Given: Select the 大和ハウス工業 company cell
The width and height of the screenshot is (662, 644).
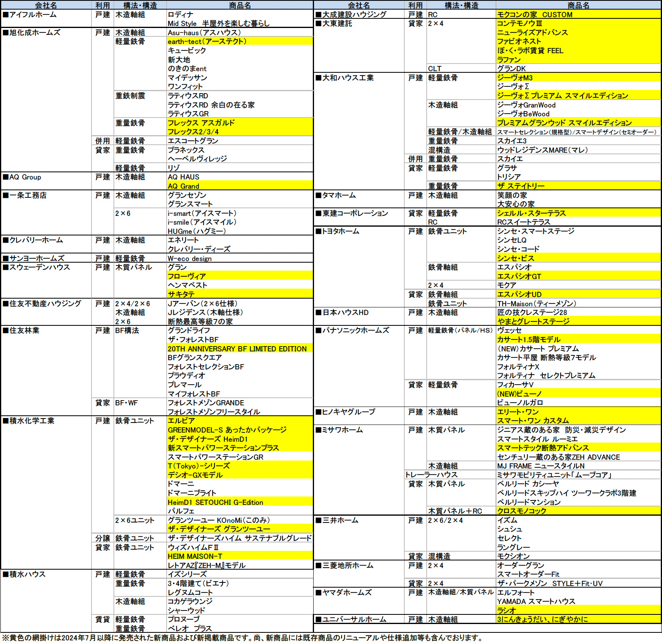Looking at the screenshot, I should point(348,78).
